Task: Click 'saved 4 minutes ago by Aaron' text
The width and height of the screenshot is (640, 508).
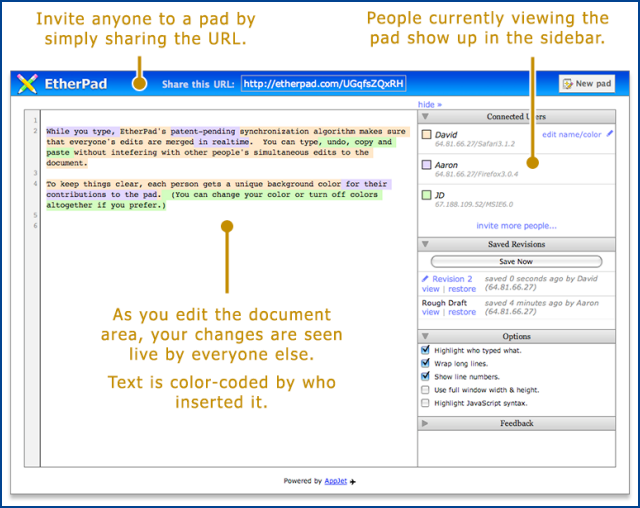Action: click(x=542, y=303)
